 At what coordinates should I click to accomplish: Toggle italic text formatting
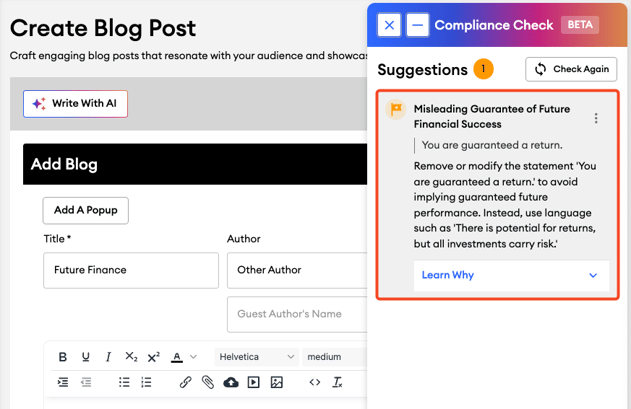[x=108, y=357]
